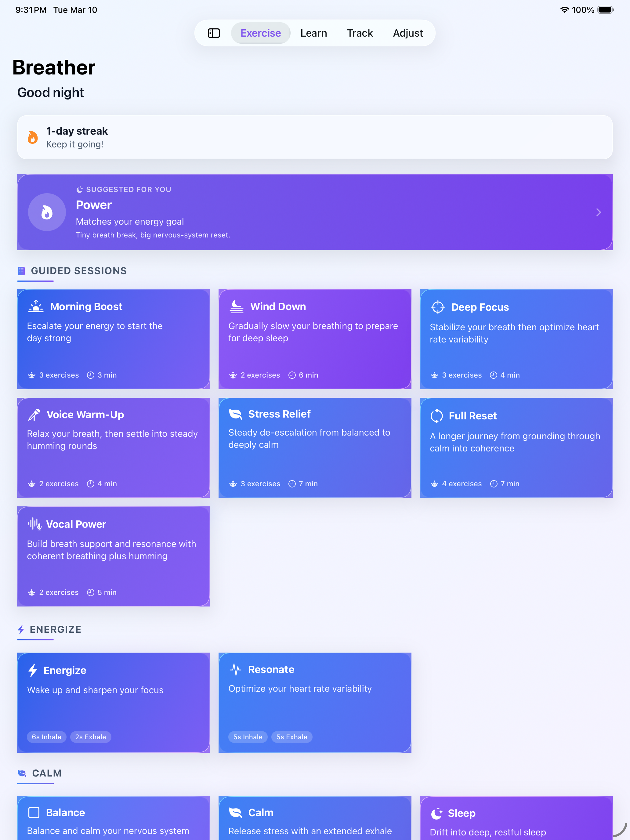Toggle the sidebar panel icon
This screenshot has height=840, width=630.
pyautogui.click(x=214, y=33)
